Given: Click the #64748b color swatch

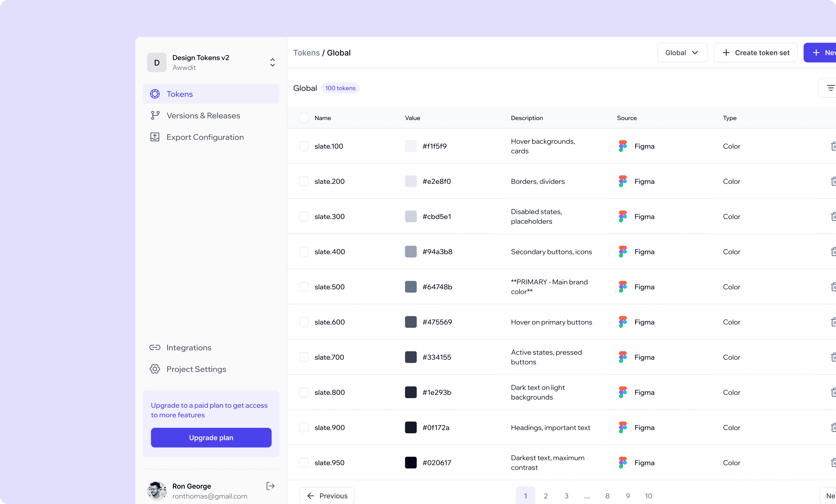Looking at the screenshot, I should click(x=411, y=287).
